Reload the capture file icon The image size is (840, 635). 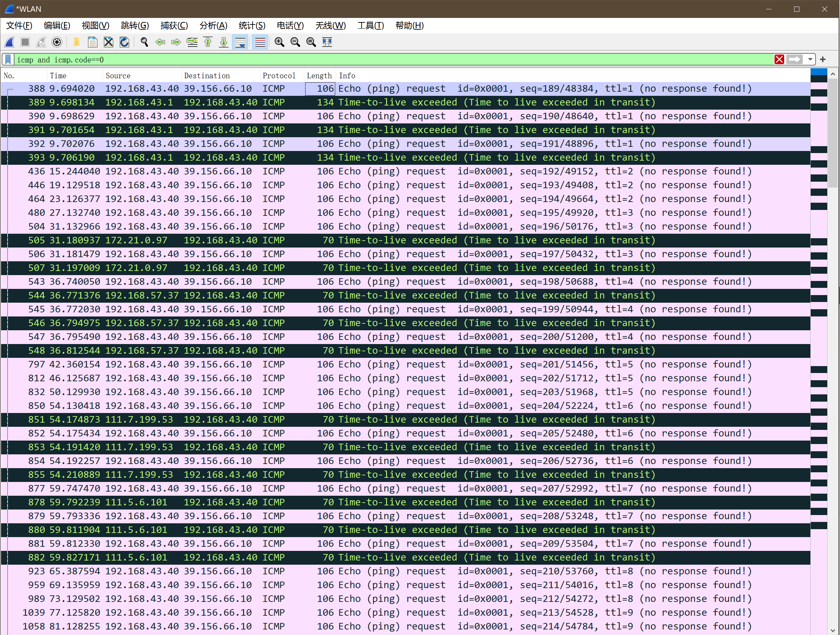124,42
